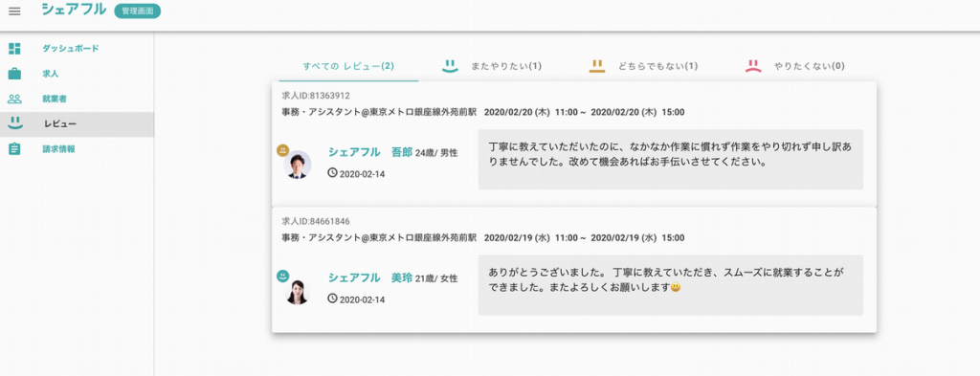Click the clipboard icon for 請求情報

(x=14, y=149)
